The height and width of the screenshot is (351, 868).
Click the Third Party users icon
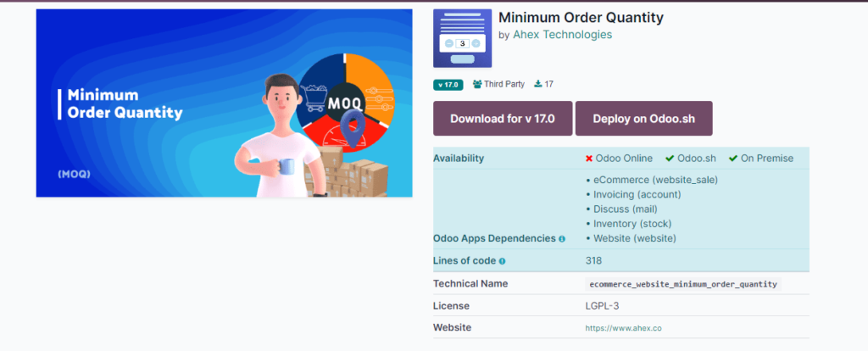(x=477, y=84)
